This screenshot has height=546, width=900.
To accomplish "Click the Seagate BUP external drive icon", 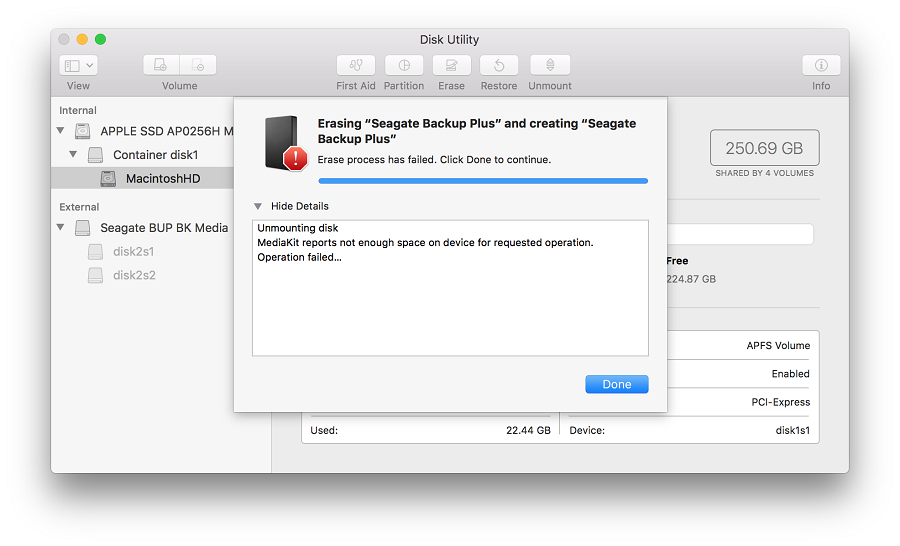I will [83, 228].
